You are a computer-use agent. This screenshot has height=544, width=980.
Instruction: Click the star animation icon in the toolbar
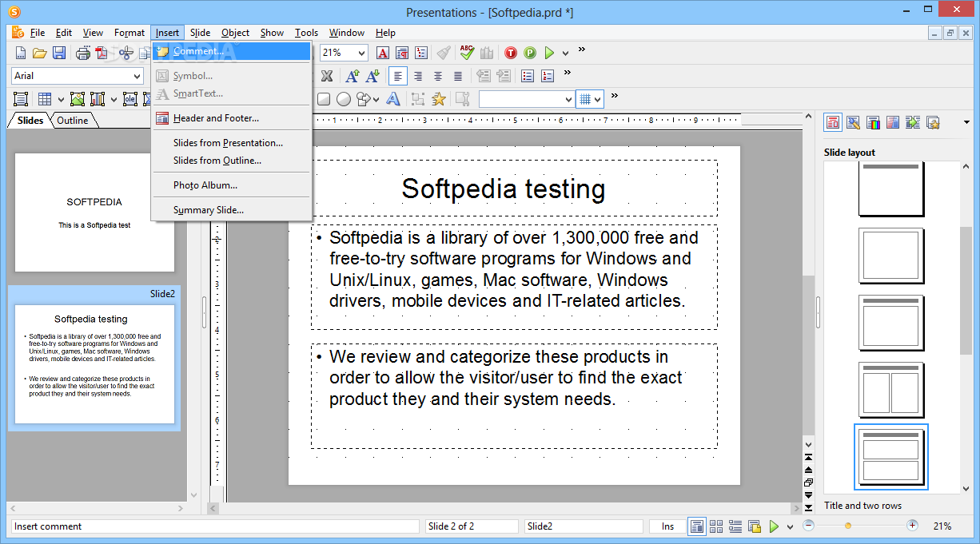tap(439, 99)
